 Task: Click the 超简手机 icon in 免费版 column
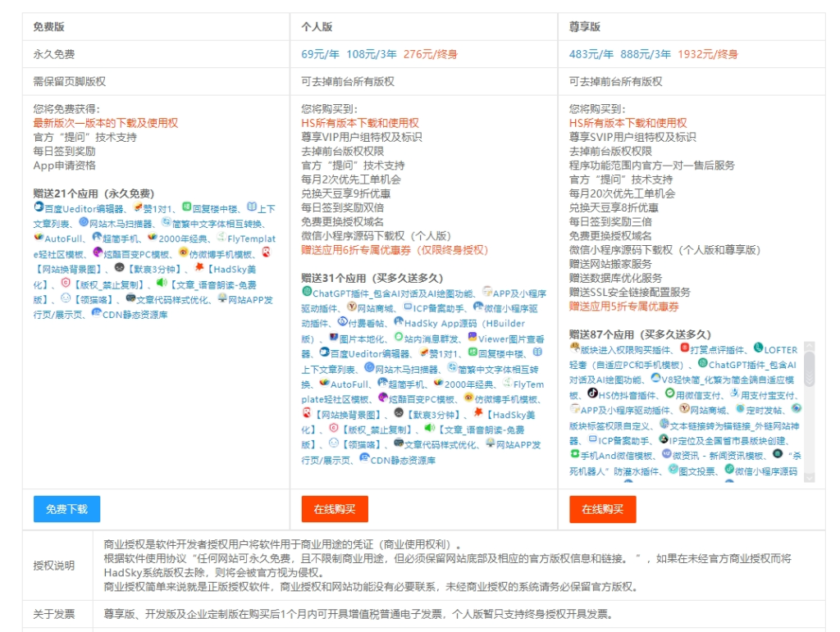point(97,237)
